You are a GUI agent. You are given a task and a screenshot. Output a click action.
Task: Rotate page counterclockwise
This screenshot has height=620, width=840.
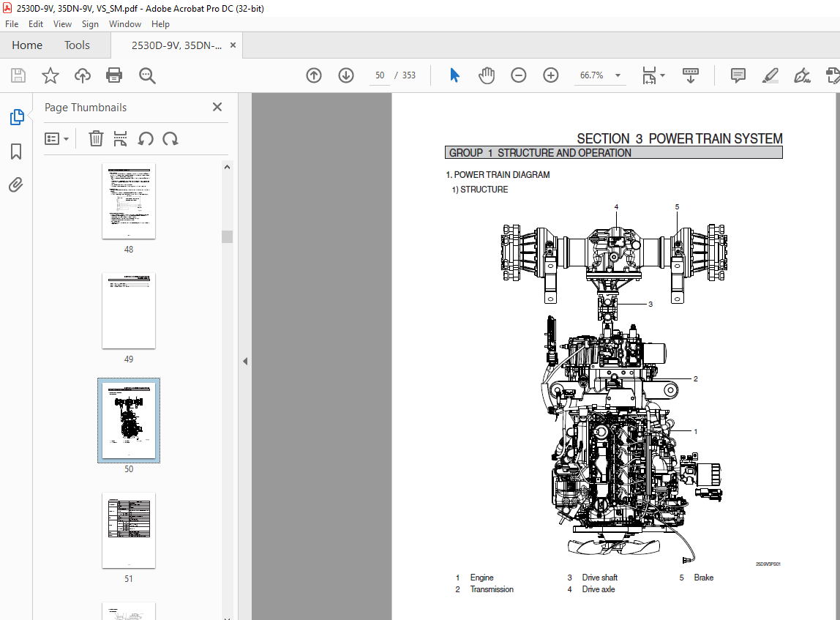click(145, 139)
